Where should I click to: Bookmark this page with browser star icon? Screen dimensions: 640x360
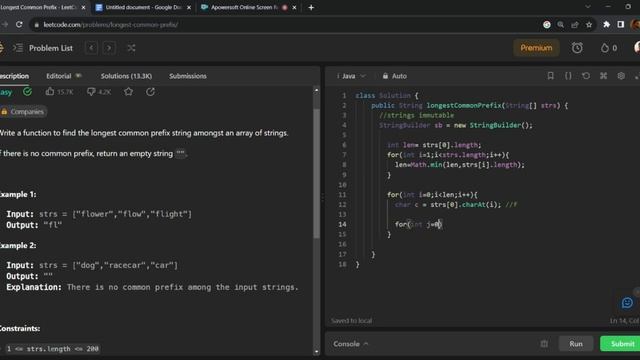tap(589, 24)
